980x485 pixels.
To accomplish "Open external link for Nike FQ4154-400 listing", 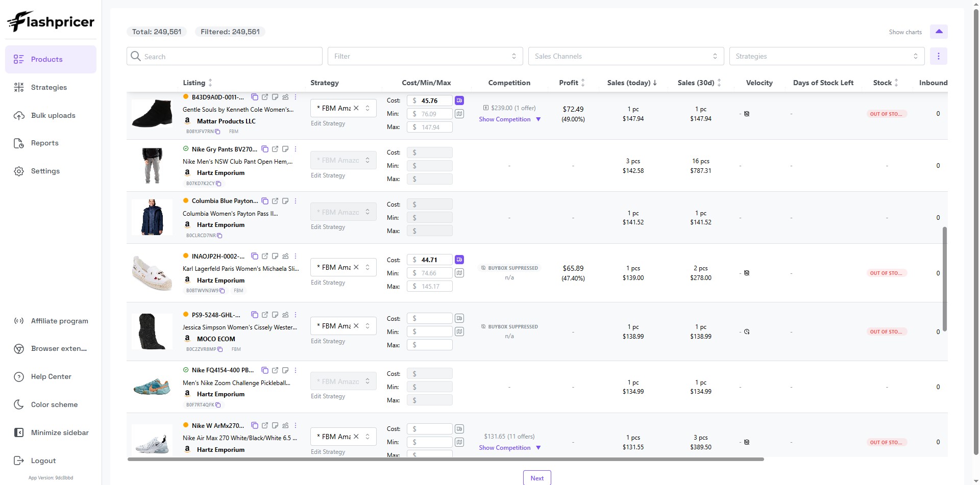I will (x=275, y=370).
